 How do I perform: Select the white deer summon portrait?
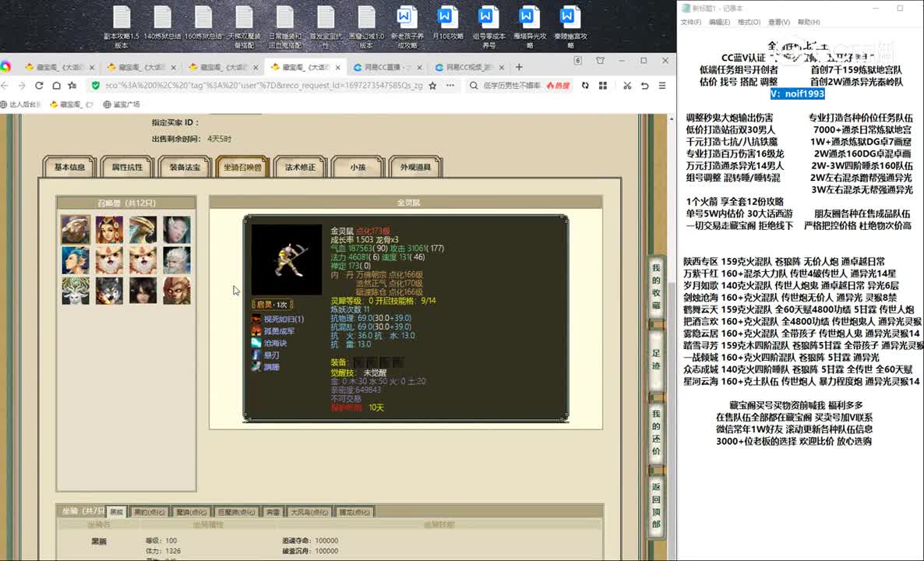pyautogui.click(x=76, y=291)
